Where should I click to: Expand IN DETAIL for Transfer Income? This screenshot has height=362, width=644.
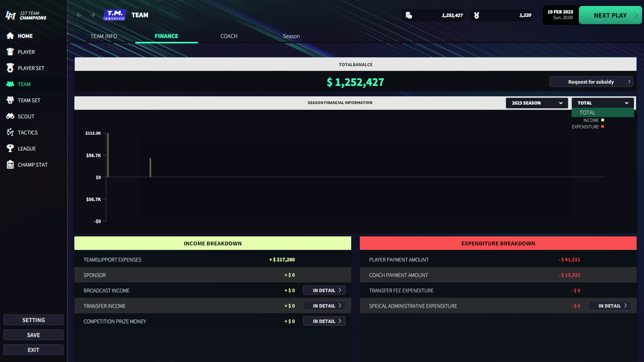pos(324,306)
